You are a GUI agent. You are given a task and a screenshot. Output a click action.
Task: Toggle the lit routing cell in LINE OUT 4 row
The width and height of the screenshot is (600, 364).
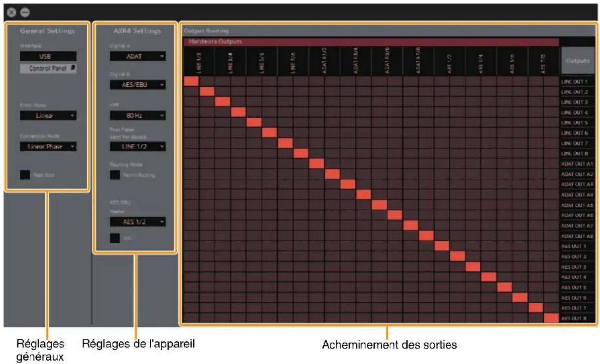click(239, 112)
